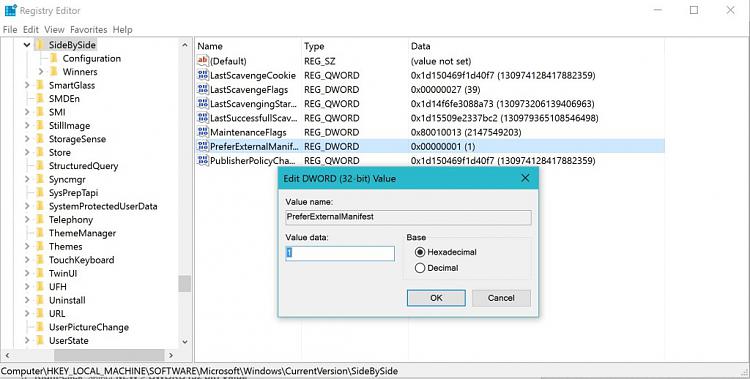
Task: Click the TouchKeyboard folder icon
Action: pos(40,260)
